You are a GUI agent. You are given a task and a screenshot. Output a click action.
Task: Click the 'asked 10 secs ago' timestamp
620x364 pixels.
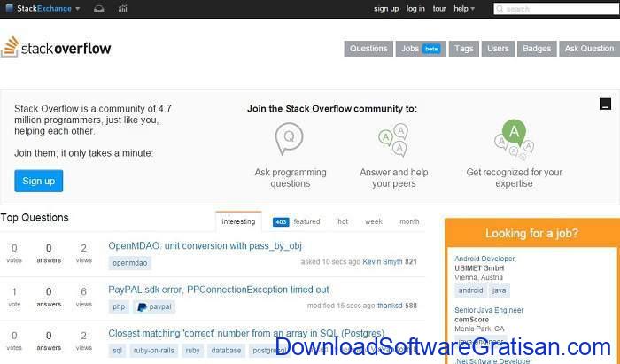pyautogui.click(x=330, y=261)
